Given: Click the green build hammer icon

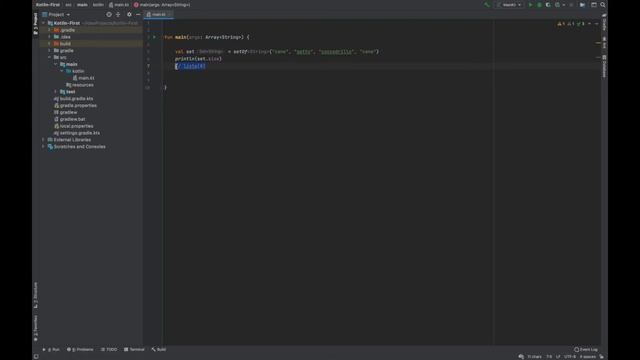Looking at the screenshot, I should coord(487,5).
